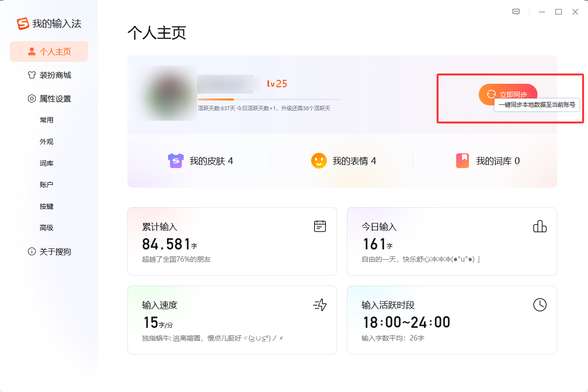Image resolution: width=588 pixels, height=392 pixels.
Task: Click the smiley icon beside 我的表情
Action: (x=318, y=160)
